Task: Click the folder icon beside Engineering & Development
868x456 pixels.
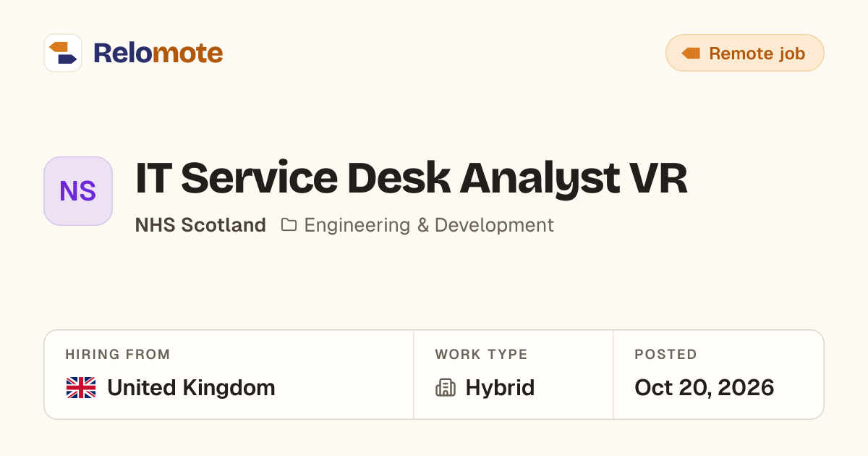Action: [x=289, y=225]
